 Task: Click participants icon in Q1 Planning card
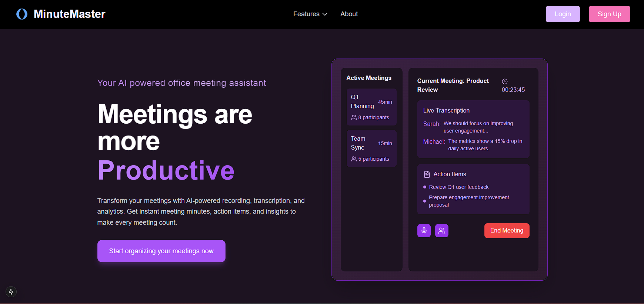pos(354,117)
